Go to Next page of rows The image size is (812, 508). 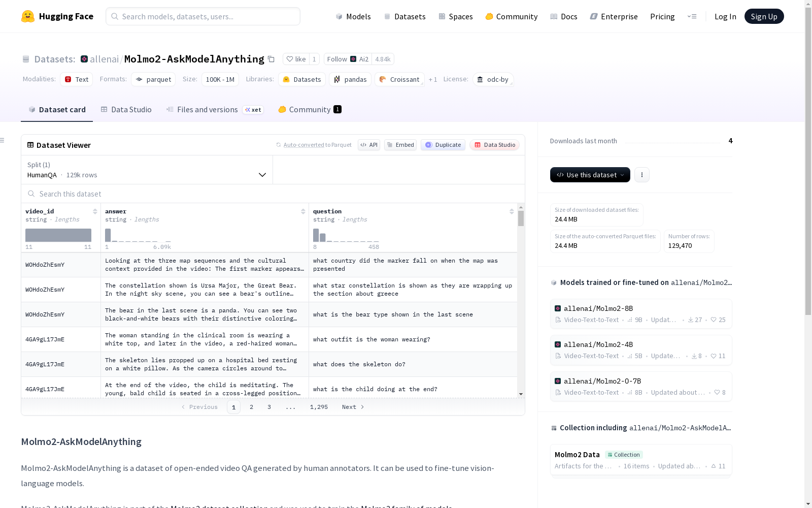(x=353, y=407)
